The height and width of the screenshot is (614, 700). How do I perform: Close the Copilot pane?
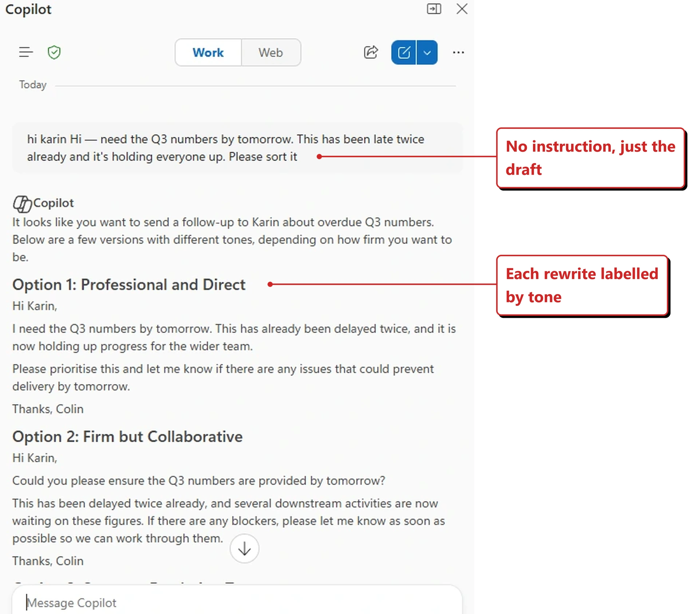coord(462,9)
